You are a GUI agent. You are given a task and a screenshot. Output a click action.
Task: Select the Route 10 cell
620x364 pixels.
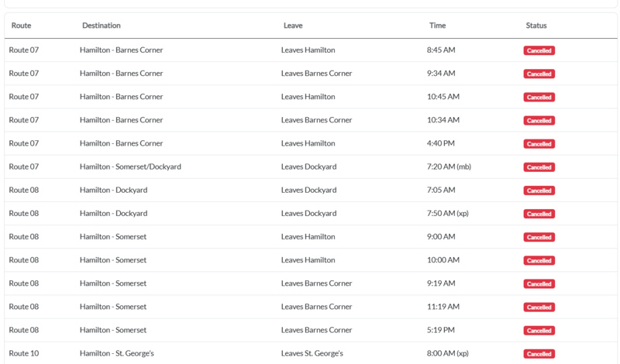[24, 353]
